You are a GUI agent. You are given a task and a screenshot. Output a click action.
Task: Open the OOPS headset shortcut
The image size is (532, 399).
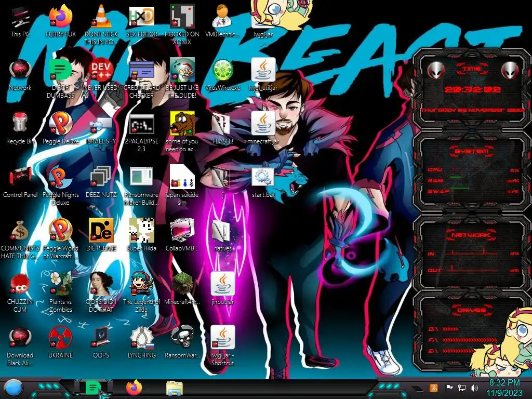pyautogui.click(x=101, y=342)
